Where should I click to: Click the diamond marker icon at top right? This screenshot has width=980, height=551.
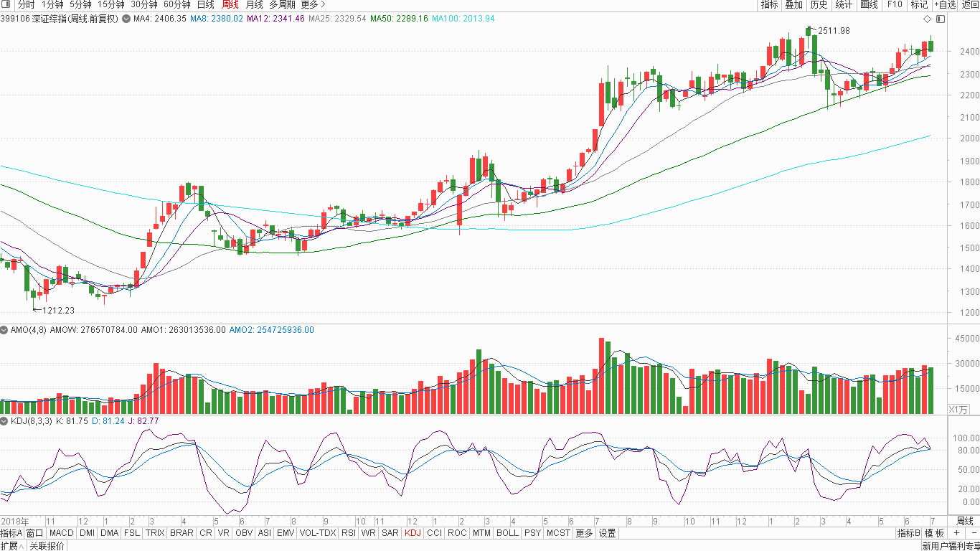[x=926, y=19]
